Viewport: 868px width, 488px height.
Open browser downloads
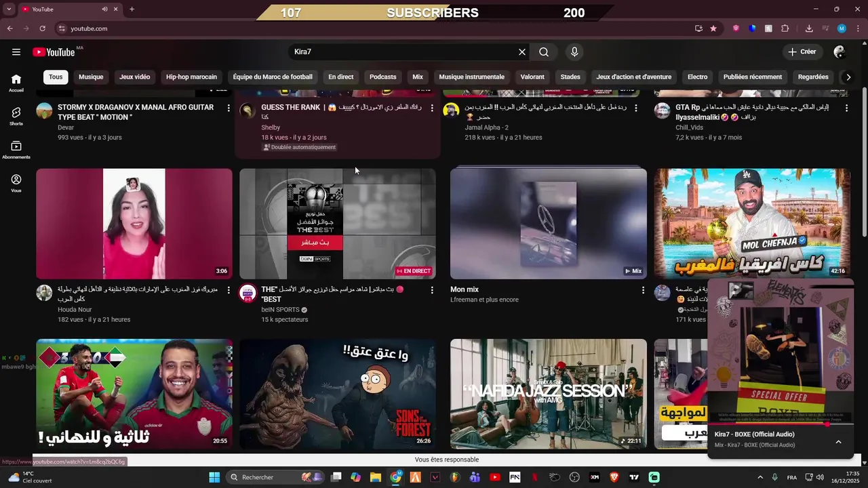click(x=809, y=28)
